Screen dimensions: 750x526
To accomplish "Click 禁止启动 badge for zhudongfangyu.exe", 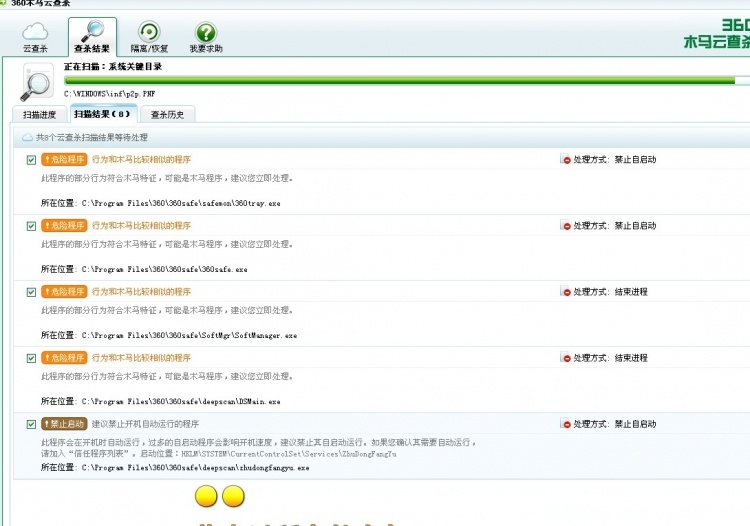I will pyautogui.click(x=64, y=424).
